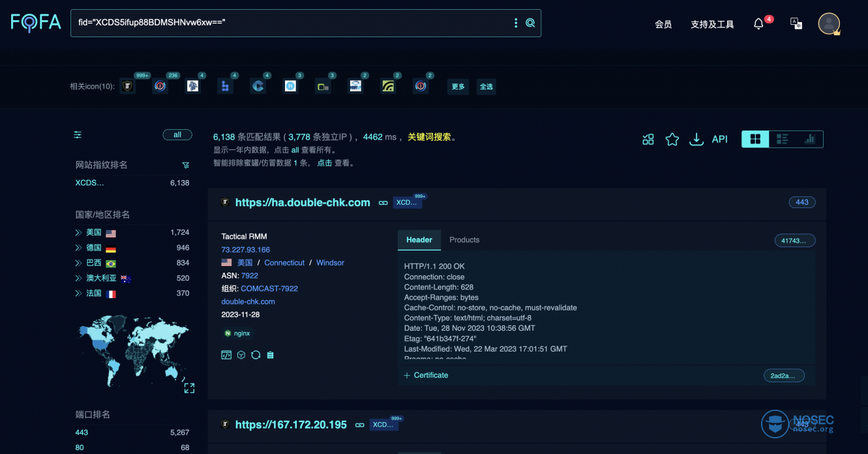Click the batch select checklist icon
The width and height of the screenshot is (868, 454).
pos(648,139)
